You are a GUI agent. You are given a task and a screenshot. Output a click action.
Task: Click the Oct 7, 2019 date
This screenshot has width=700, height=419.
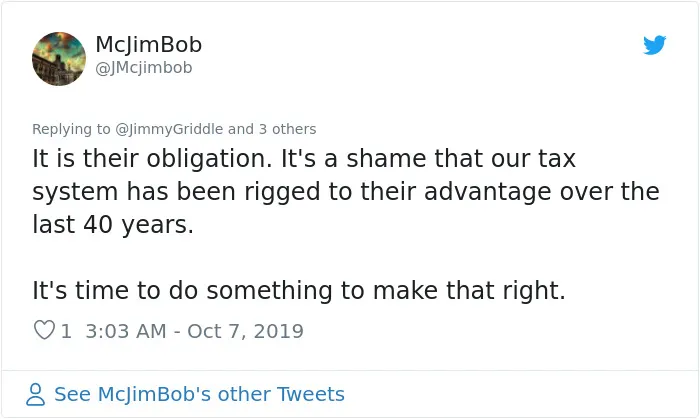pyautogui.click(x=246, y=331)
